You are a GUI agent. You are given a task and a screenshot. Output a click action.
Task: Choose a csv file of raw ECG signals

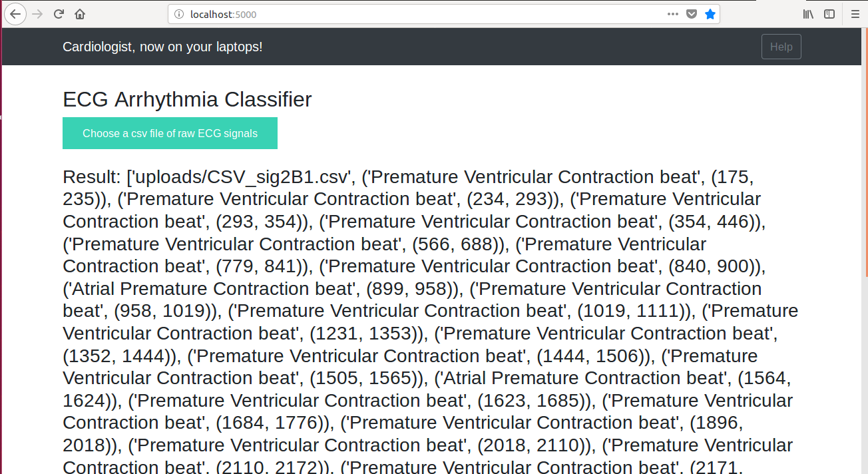(170, 133)
